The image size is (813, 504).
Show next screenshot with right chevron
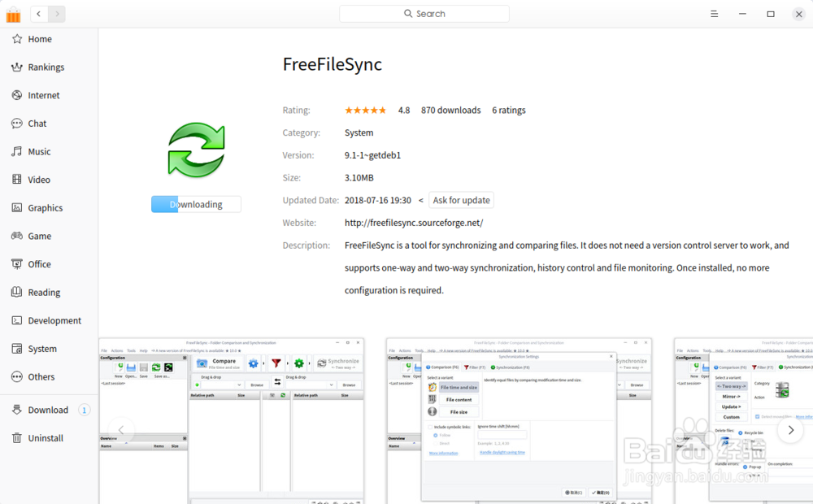coord(790,430)
